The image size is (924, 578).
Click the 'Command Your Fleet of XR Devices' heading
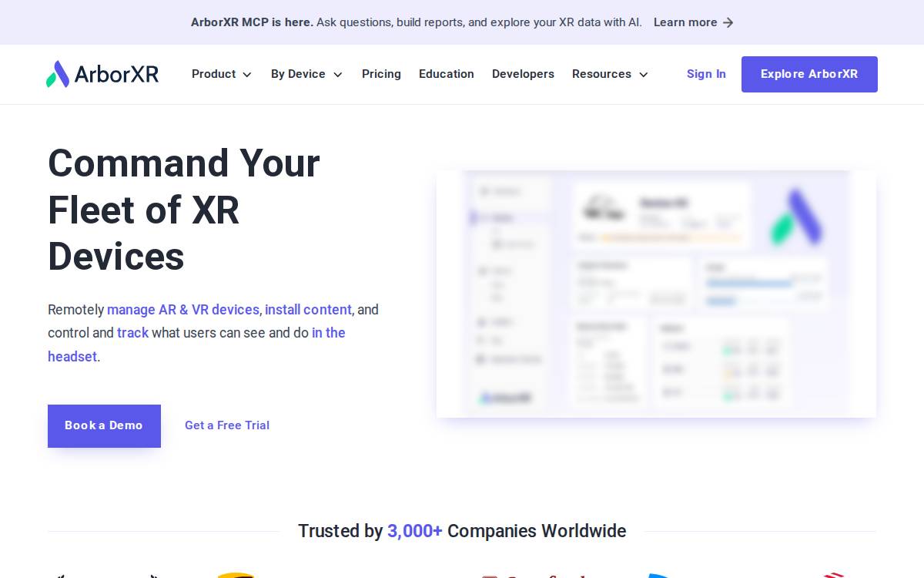[184, 210]
